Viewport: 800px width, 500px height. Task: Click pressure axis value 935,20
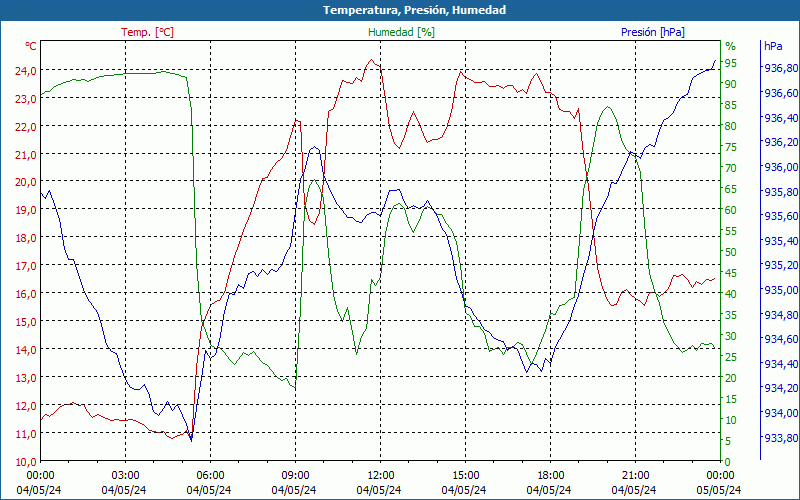pos(781,265)
